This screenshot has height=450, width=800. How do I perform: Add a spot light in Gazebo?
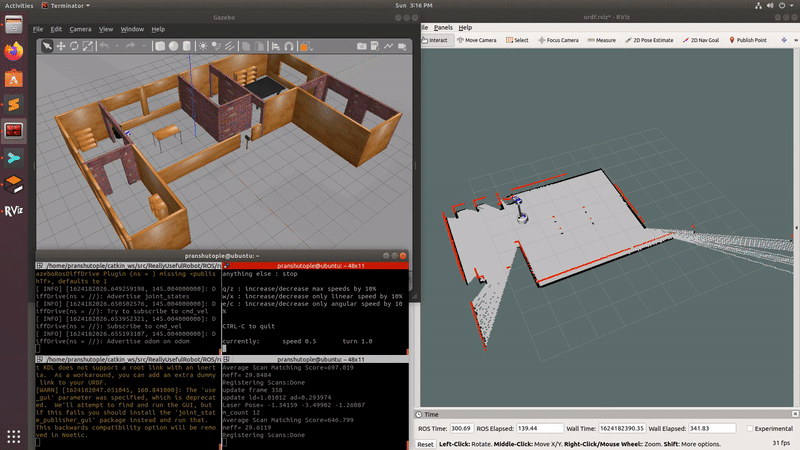(216, 46)
